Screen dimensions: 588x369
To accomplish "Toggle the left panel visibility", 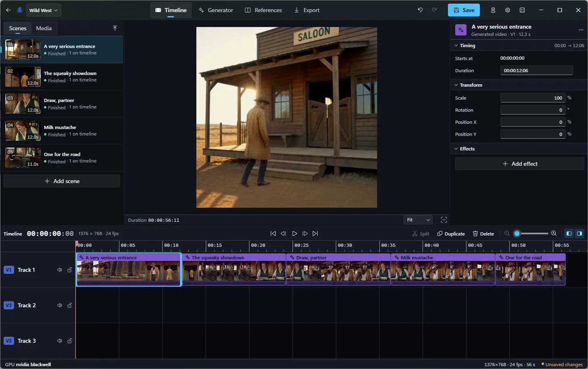I will pyautogui.click(x=569, y=233).
